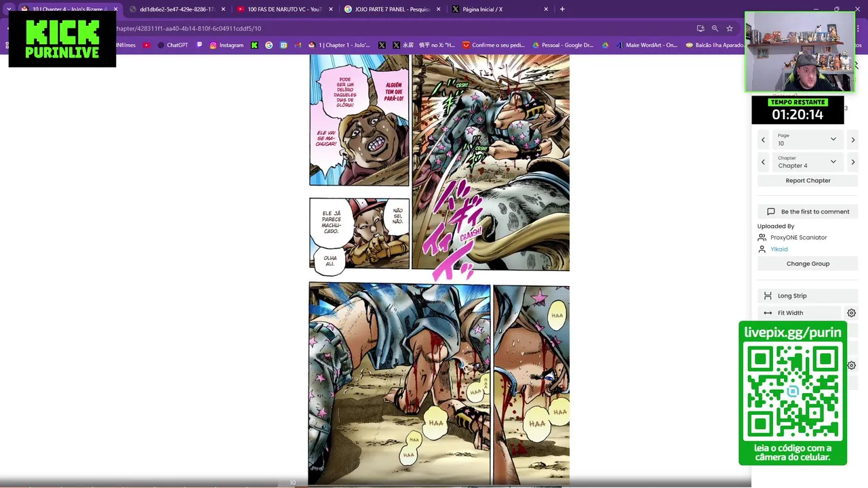Viewport: 868px width, 488px height.
Task: Bookmark this page with star icon
Action: coord(730,28)
